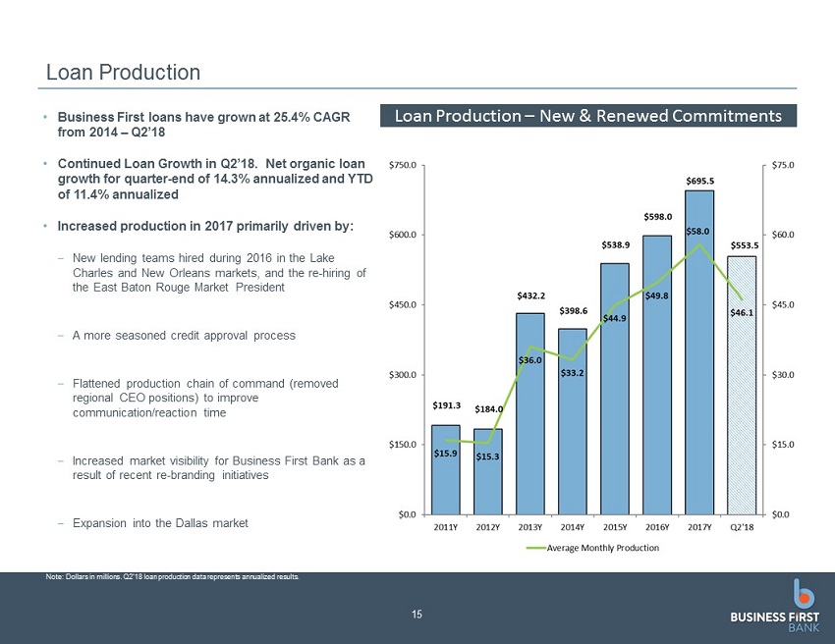Viewport: 835px width, 644px height.
Task: Click the "$398.6" bar value label
Action: (x=574, y=311)
